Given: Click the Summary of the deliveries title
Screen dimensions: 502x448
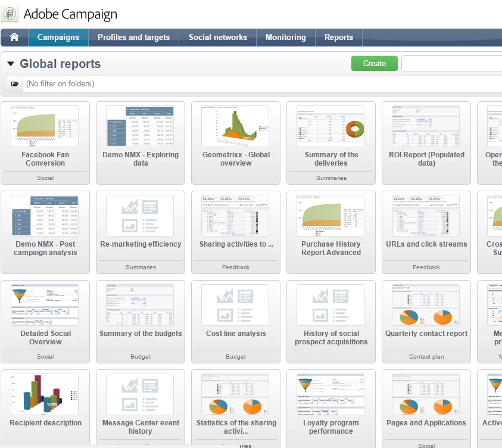Looking at the screenshot, I should coord(331,159).
